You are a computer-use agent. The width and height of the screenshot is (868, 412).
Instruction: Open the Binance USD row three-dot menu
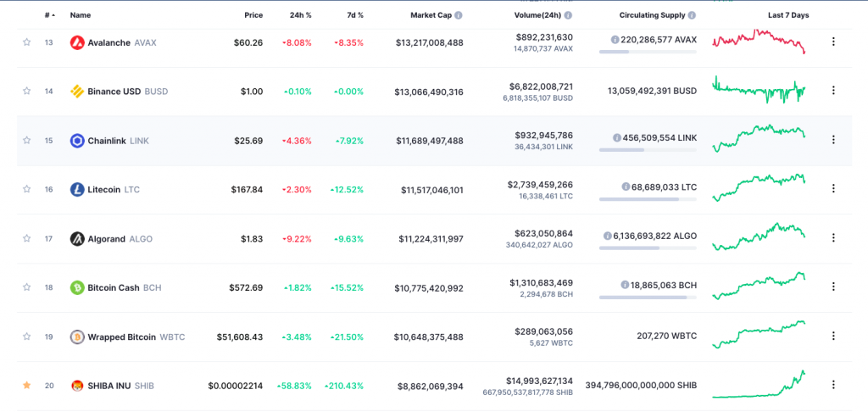833,90
